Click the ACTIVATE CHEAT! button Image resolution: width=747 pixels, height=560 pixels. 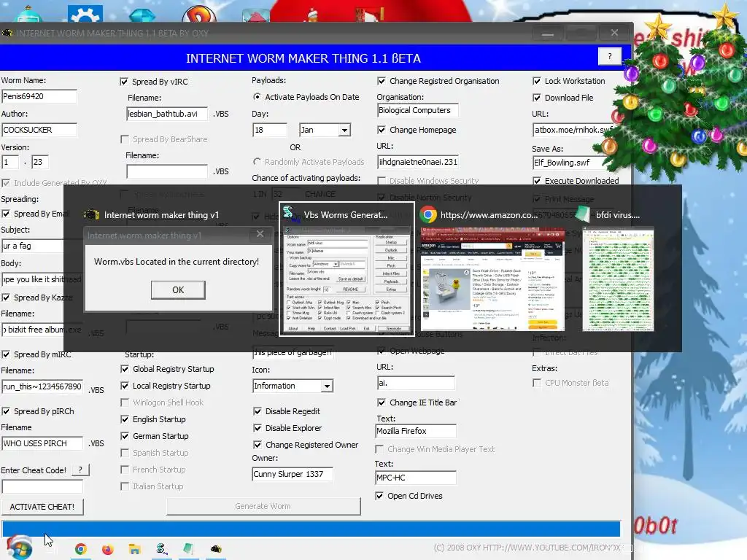click(x=42, y=507)
